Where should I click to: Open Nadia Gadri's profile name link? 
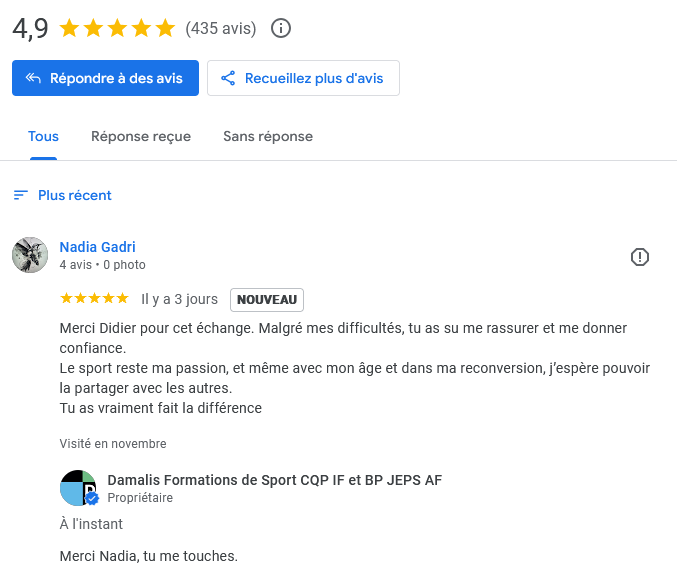tap(97, 247)
